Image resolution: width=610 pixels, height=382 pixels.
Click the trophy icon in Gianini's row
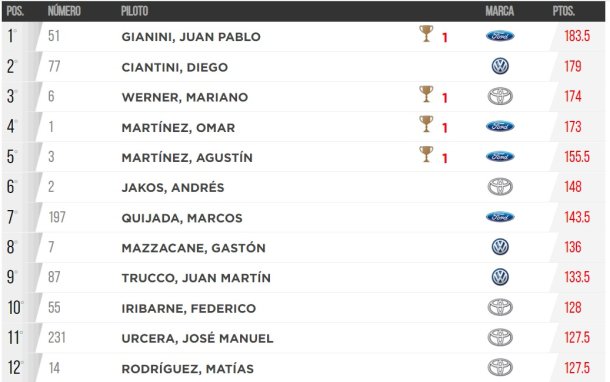pos(426,34)
